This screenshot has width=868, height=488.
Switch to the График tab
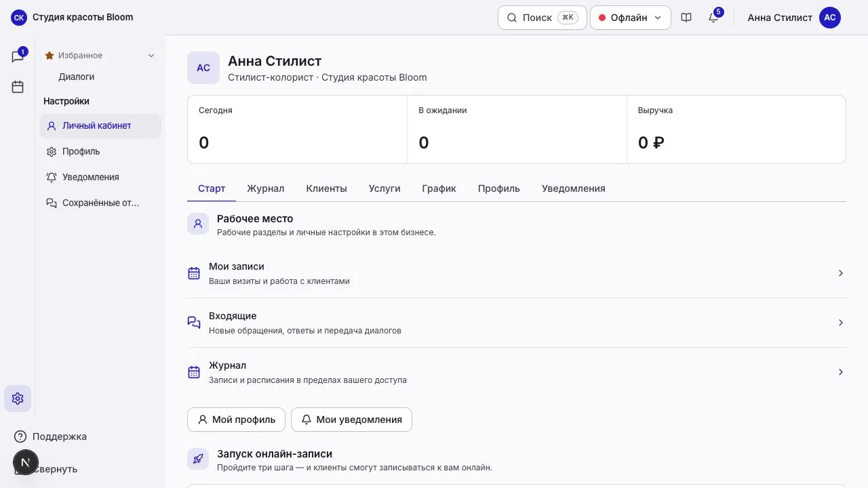(x=439, y=188)
